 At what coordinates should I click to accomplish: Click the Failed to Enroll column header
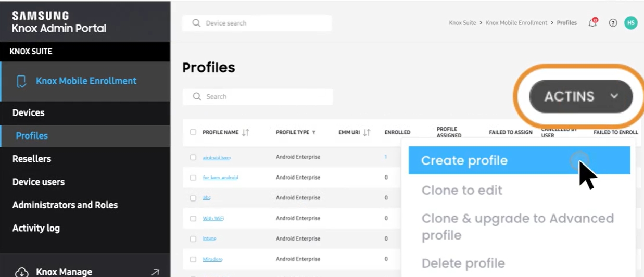click(x=616, y=132)
